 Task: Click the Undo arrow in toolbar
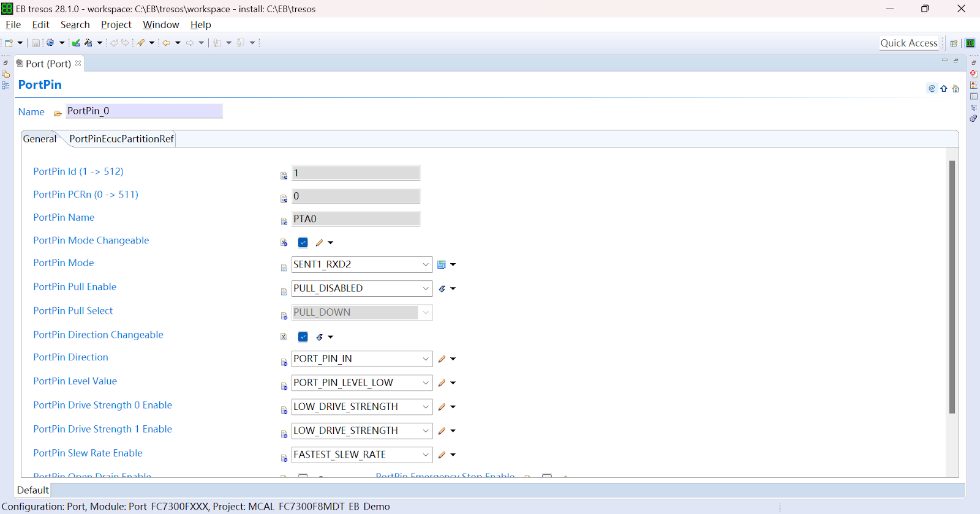114,43
